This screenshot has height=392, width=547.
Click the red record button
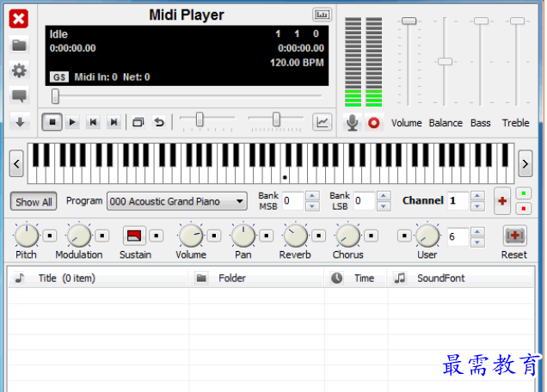[374, 123]
